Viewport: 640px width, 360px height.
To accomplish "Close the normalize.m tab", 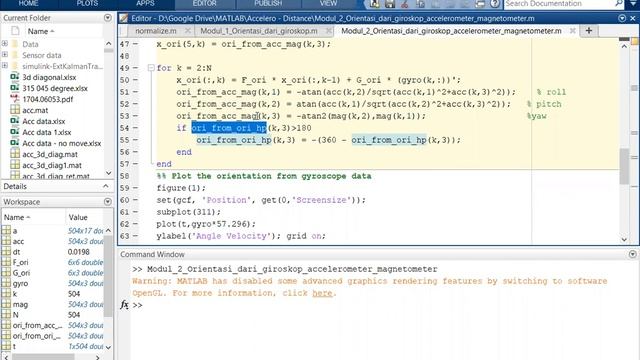I will pyautogui.click(x=187, y=31).
